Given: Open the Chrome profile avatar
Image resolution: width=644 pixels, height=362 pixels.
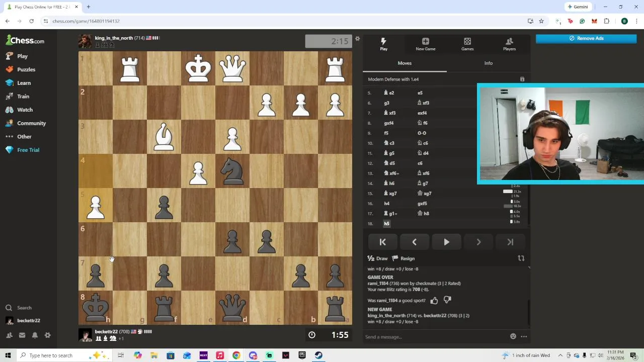Looking at the screenshot, I should pos(624,21).
